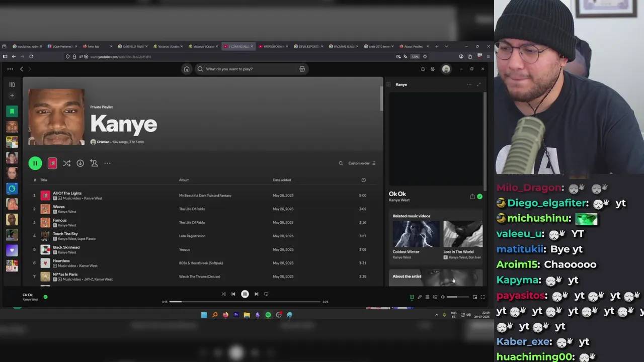Go to Spotify Home

click(187, 69)
